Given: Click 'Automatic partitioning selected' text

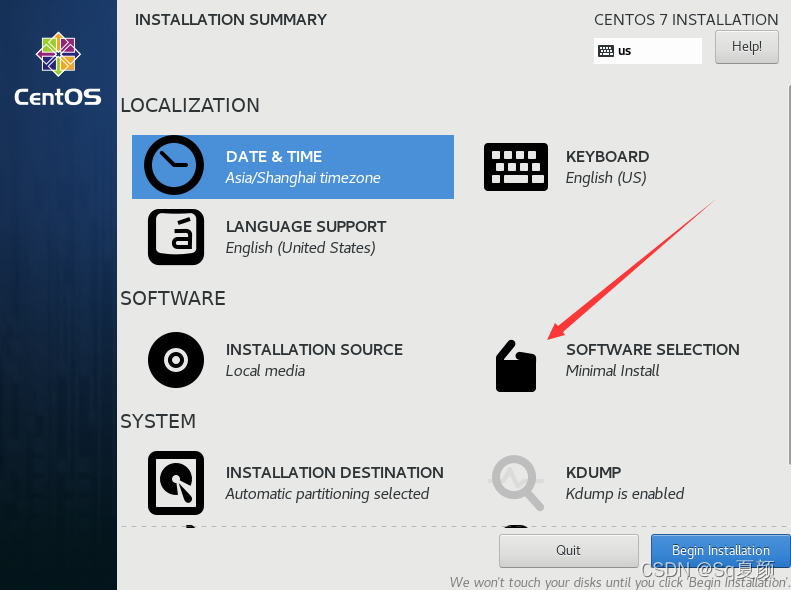Looking at the screenshot, I should pyautogui.click(x=327, y=494).
